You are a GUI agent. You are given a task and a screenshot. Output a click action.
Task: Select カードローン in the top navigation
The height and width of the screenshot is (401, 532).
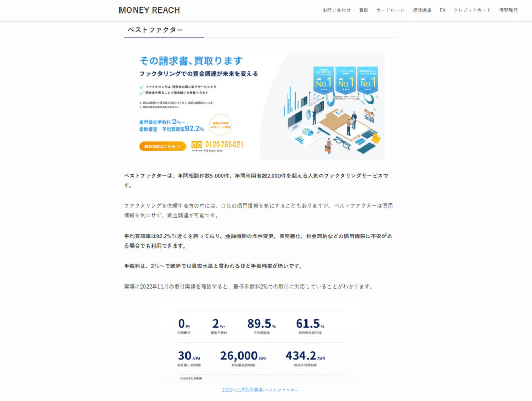coord(390,10)
